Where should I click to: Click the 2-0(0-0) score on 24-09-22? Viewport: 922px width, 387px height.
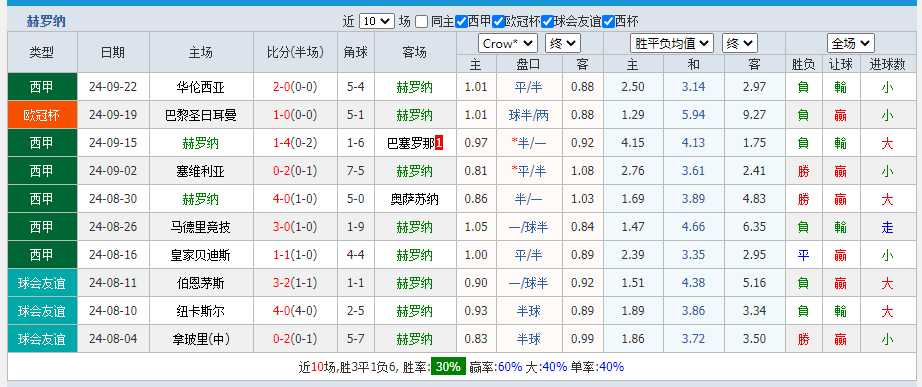click(x=295, y=87)
